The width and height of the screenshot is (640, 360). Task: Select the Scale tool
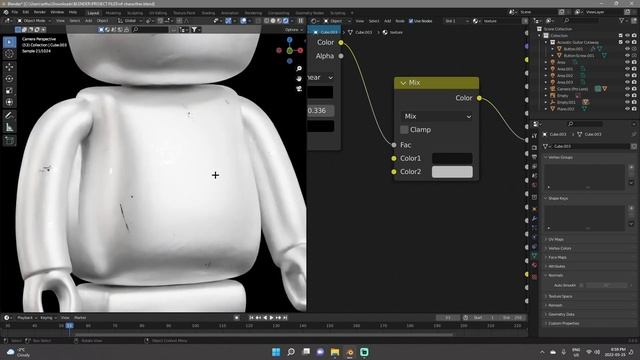[9, 90]
